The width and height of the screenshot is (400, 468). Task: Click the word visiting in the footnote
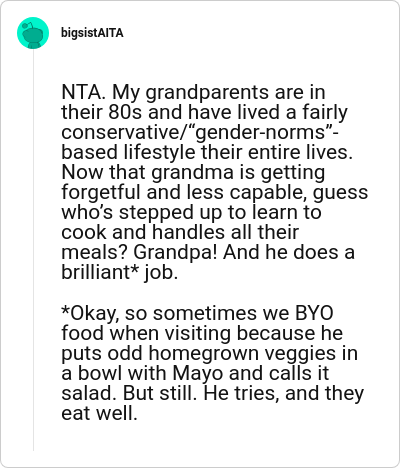coord(197,333)
